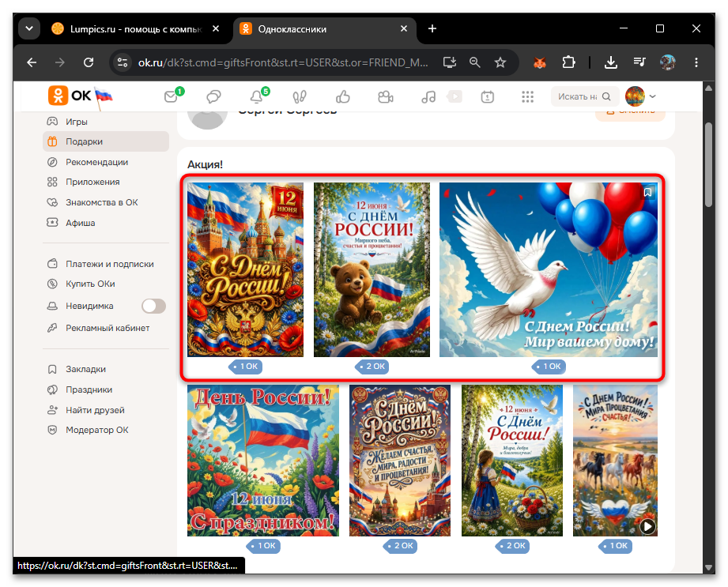Image resolution: width=728 pixels, height=587 pixels.
Task: Open discussions chat bubble icon
Action: tap(213, 96)
